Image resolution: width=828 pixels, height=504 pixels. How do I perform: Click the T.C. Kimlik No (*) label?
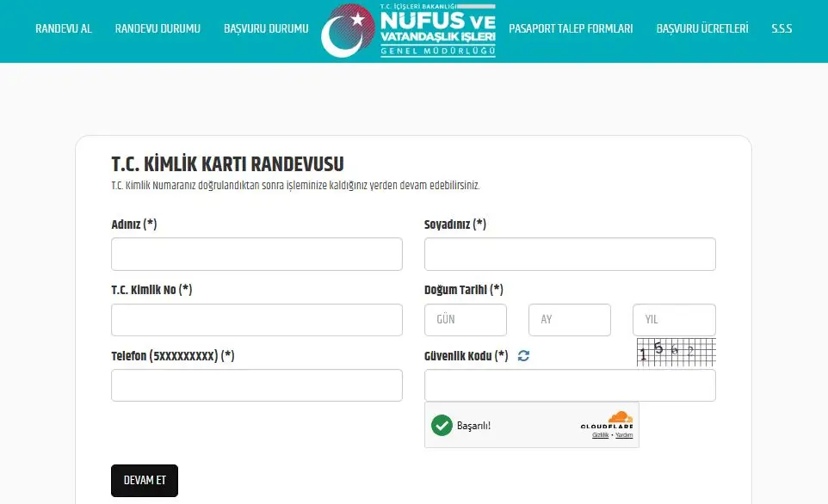[x=151, y=290]
